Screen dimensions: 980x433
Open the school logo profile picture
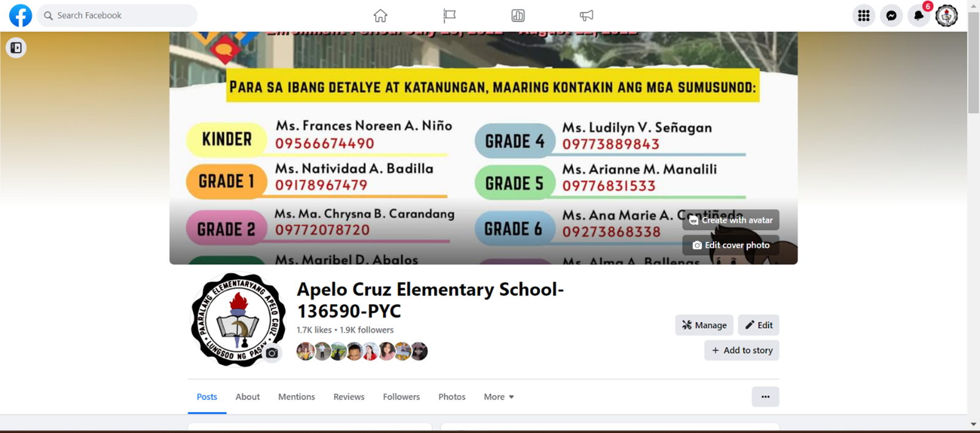point(238,320)
